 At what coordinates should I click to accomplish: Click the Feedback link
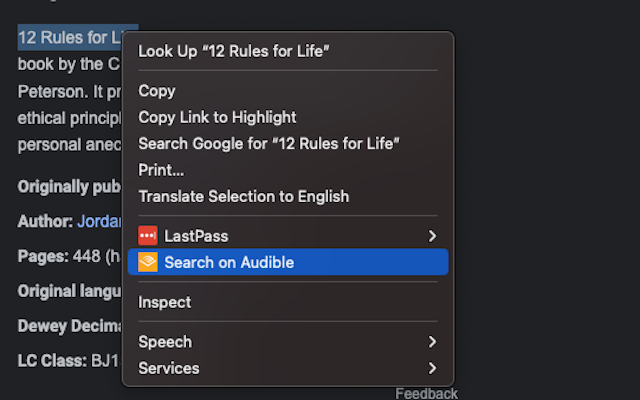(427, 393)
